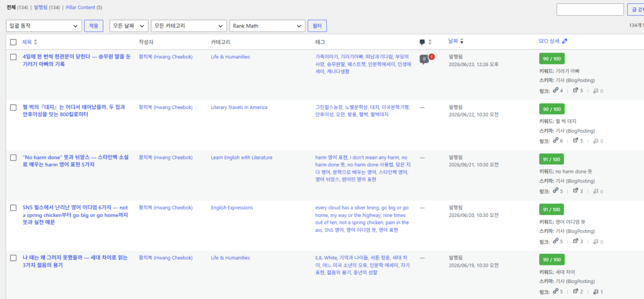
Task: Select the 전체 (134) view tab
Action: coord(17,8)
